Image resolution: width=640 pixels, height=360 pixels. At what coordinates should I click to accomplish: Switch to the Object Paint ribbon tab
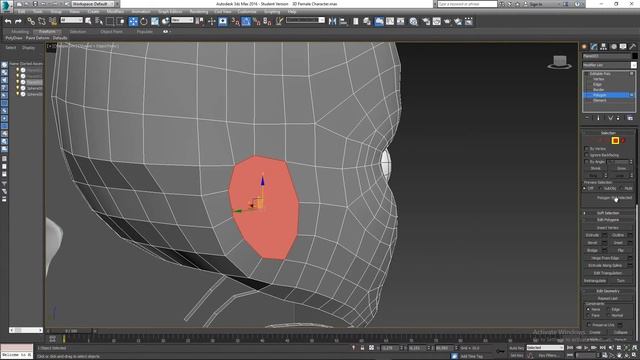(111, 31)
